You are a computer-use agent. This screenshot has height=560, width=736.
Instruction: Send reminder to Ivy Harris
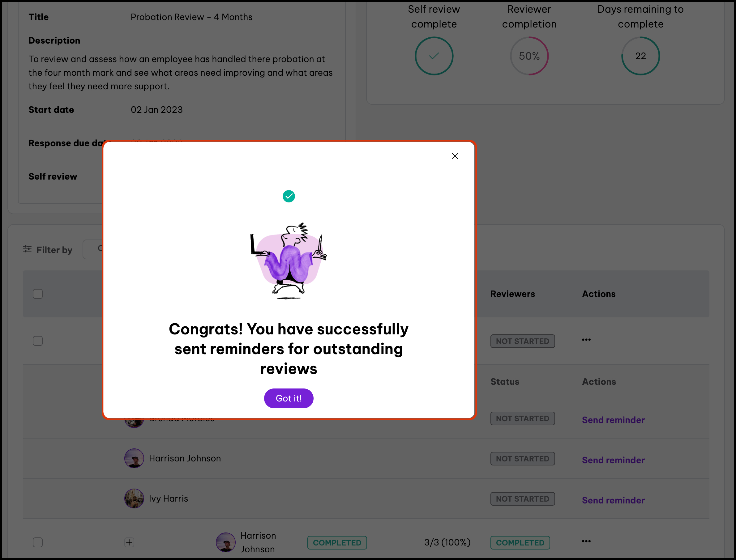[613, 500]
